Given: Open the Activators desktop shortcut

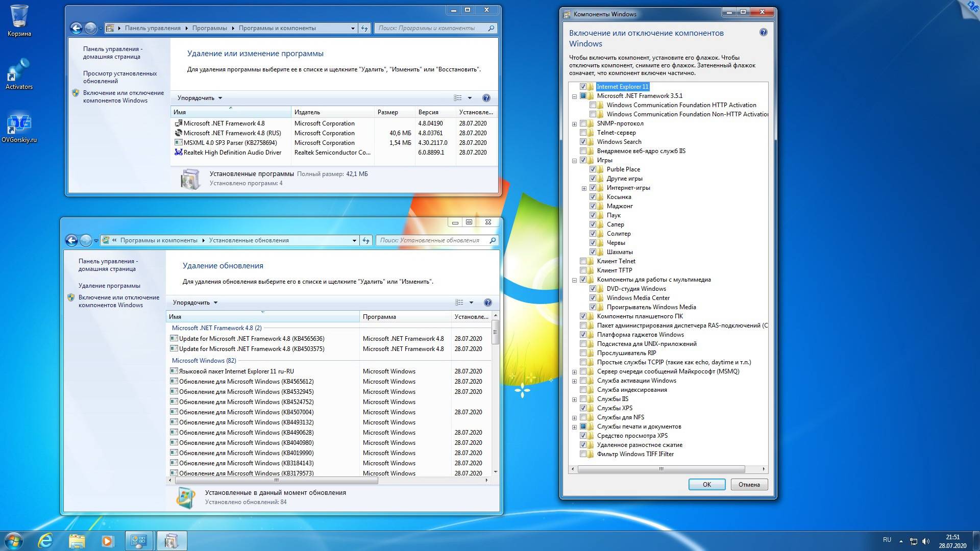Looking at the screenshot, I should 19,74.
